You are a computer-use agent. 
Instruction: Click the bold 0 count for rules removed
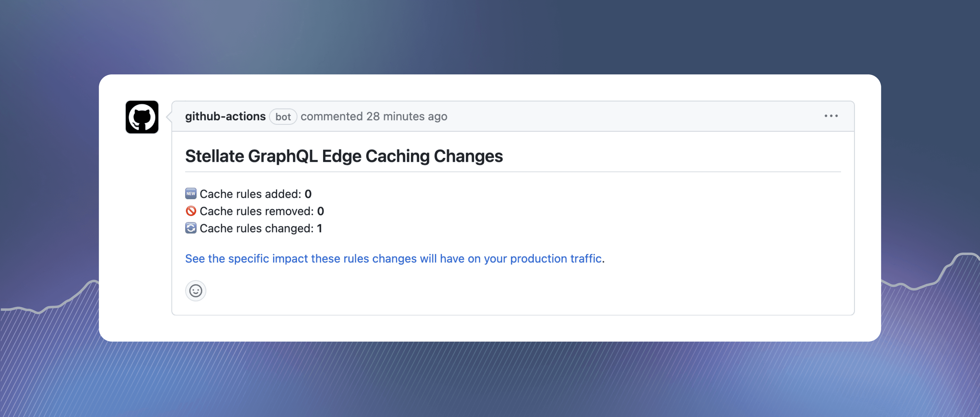click(321, 211)
